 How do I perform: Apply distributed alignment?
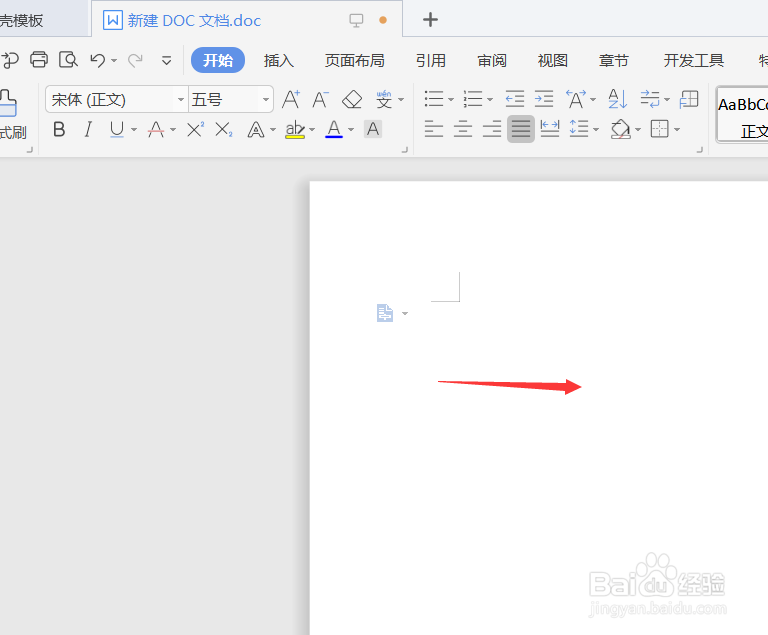tap(550, 129)
